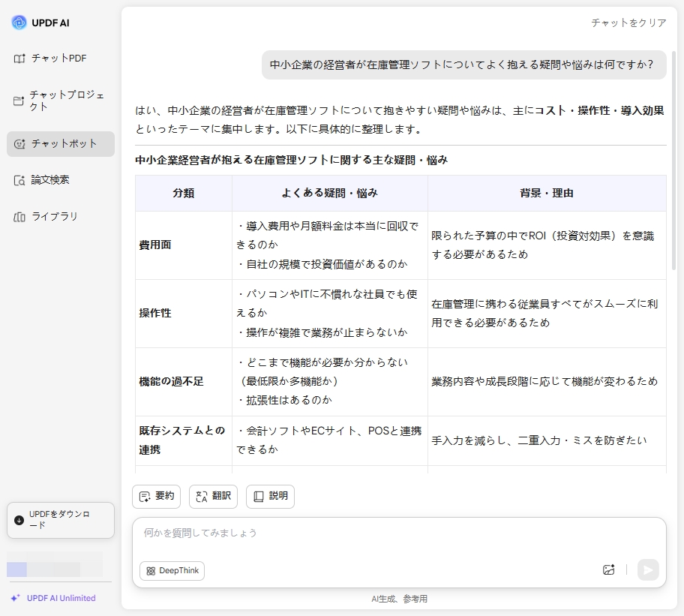684x616 pixels.
Task: Click the blurred account area in sidebar
Action: point(55,564)
